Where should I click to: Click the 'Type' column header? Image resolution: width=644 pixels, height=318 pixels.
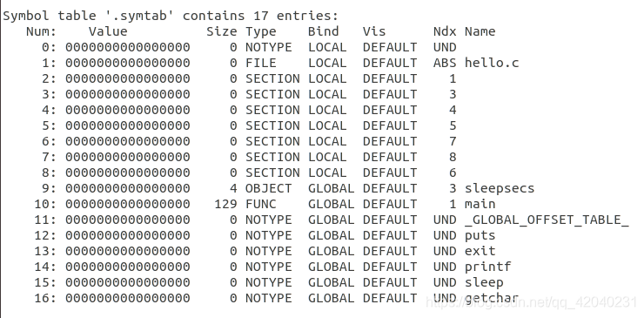(x=261, y=32)
